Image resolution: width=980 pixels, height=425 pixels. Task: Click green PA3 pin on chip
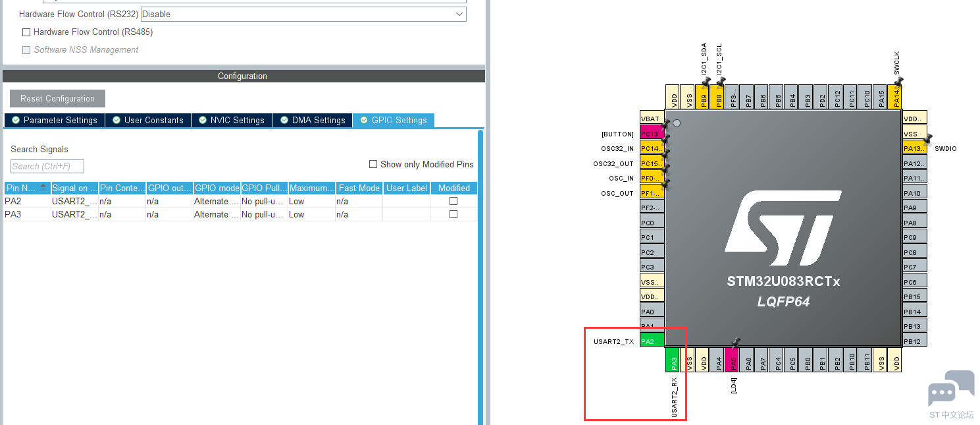coord(673,360)
